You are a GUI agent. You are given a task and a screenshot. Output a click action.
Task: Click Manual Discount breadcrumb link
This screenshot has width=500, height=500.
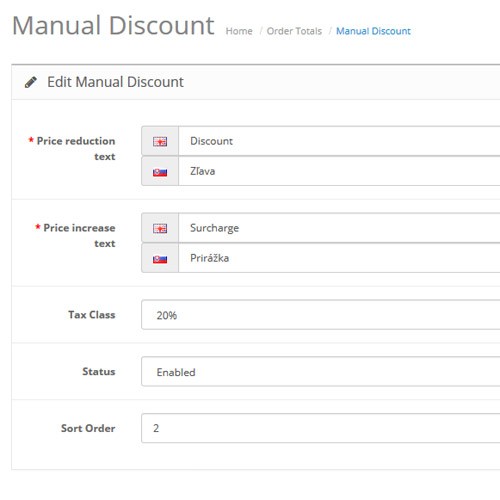click(373, 31)
